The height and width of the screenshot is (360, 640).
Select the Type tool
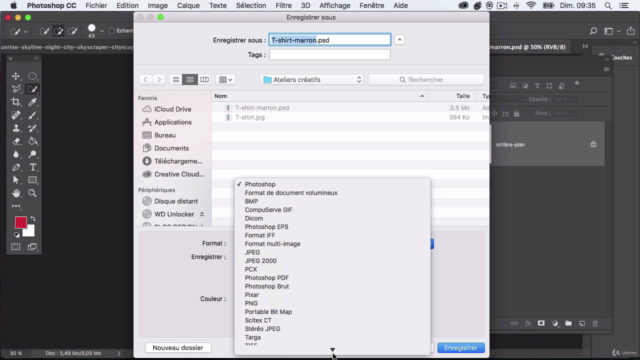click(32, 167)
